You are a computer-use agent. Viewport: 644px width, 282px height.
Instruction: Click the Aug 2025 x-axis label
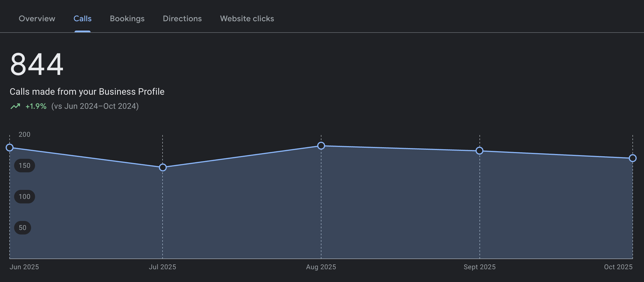[321, 267]
